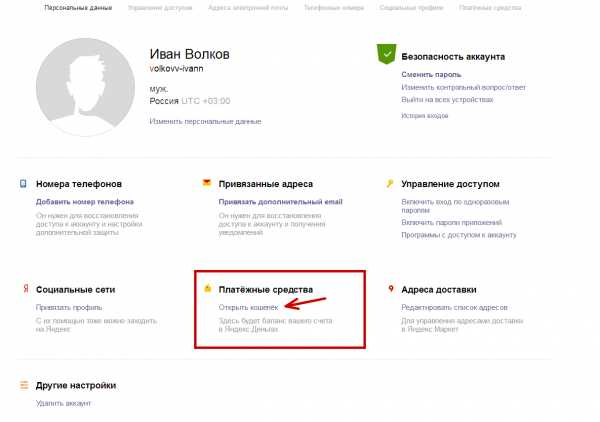Click the profile avatar placeholder
The width and height of the screenshot is (600, 422).
pyautogui.click(x=85, y=87)
